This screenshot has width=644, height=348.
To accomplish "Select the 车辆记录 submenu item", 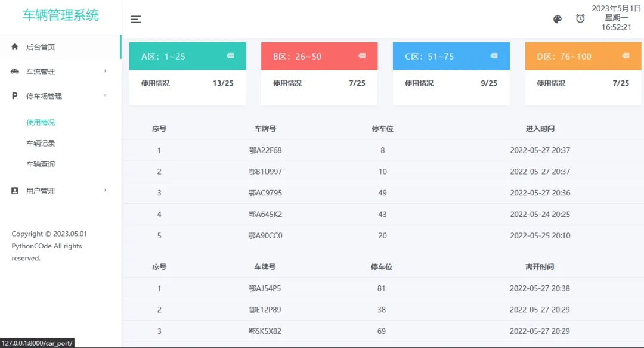I will point(41,143).
